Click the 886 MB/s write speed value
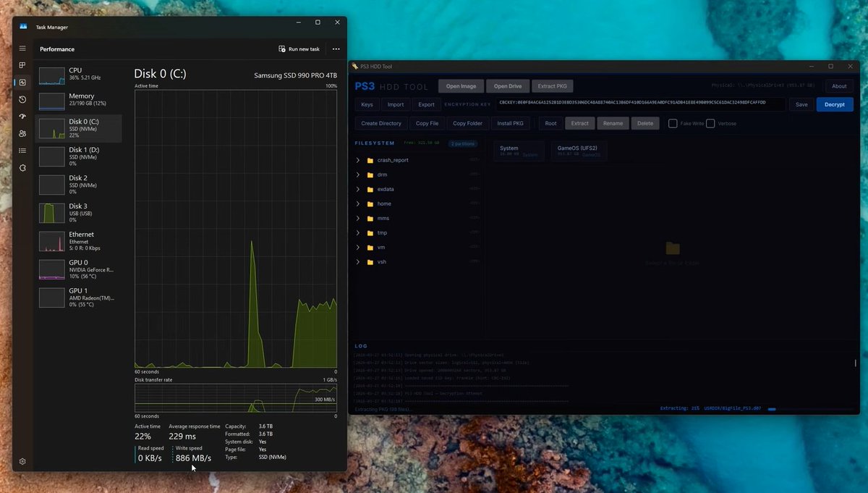Viewport: 868px width, 493px height. click(194, 458)
